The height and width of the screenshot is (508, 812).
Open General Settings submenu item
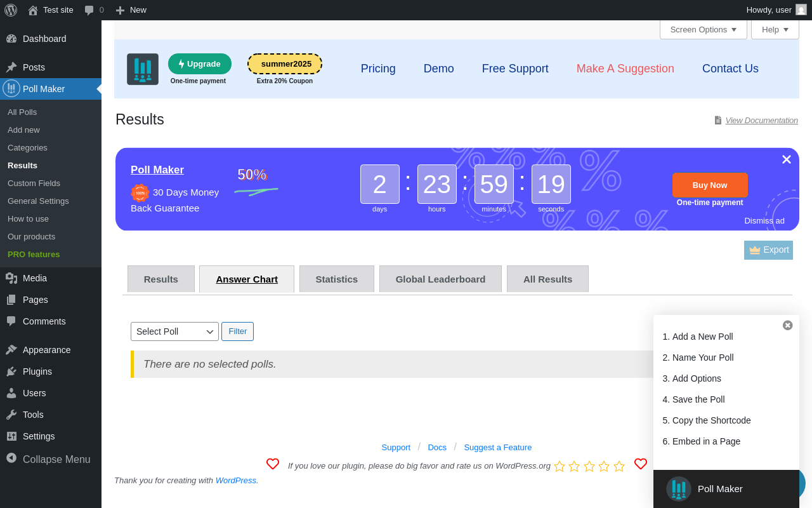[x=38, y=201]
